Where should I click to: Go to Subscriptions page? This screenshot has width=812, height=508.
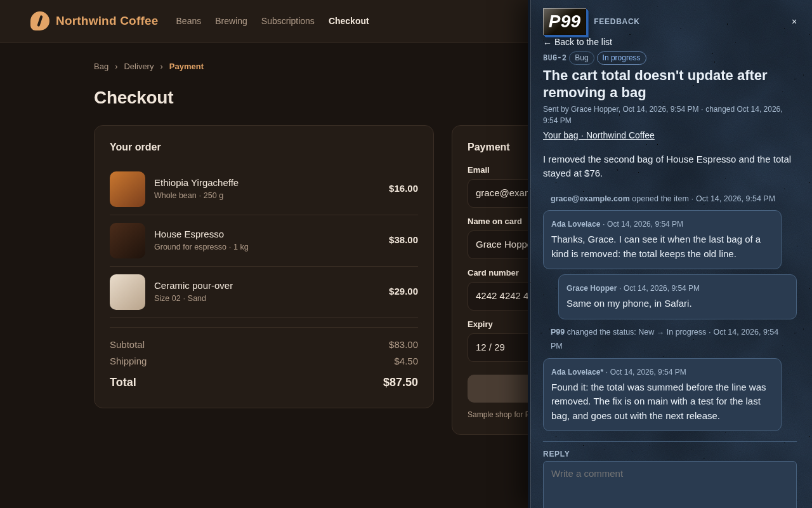(x=288, y=21)
